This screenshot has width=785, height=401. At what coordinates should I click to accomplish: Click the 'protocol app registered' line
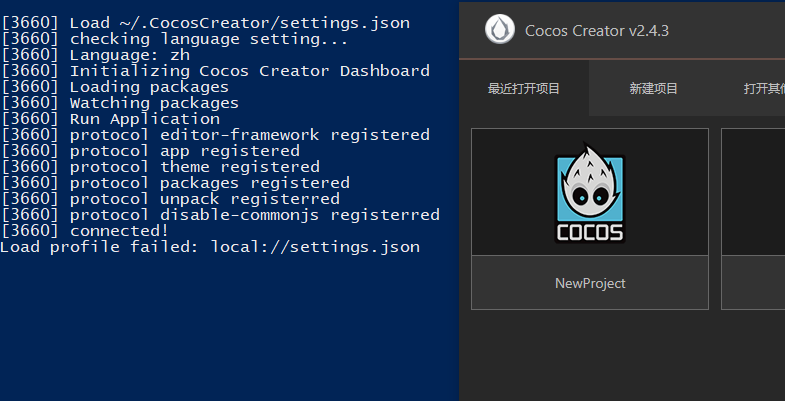click(x=150, y=151)
